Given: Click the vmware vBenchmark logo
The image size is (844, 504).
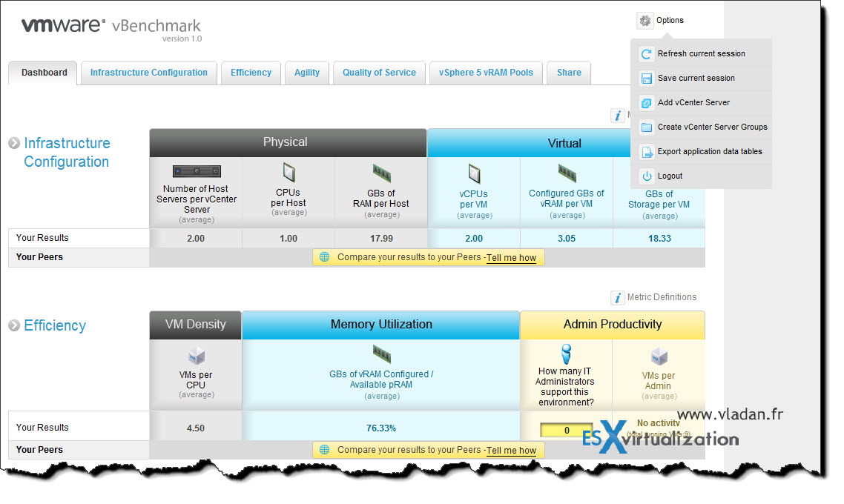Looking at the screenshot, I should pos(111,29).
